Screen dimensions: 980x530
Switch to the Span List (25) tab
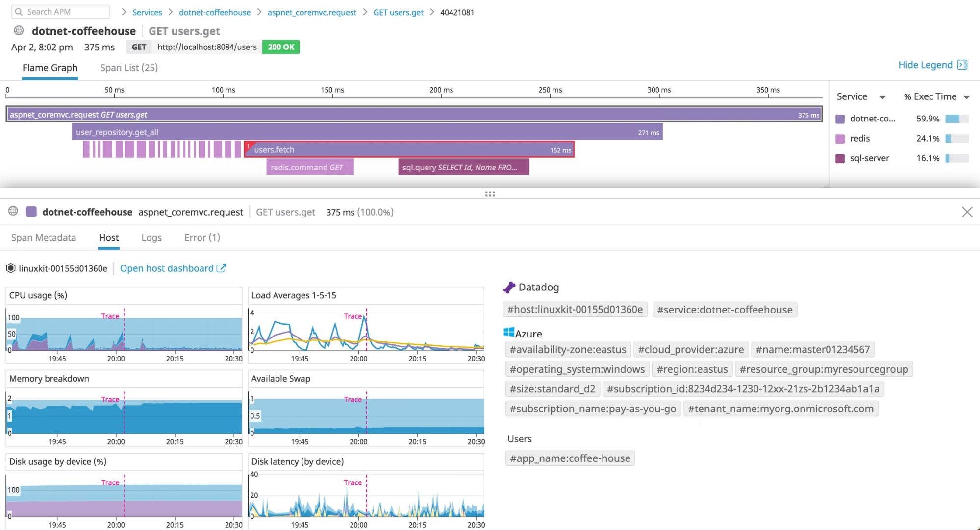pyautogui.click(x=128, y=67)
